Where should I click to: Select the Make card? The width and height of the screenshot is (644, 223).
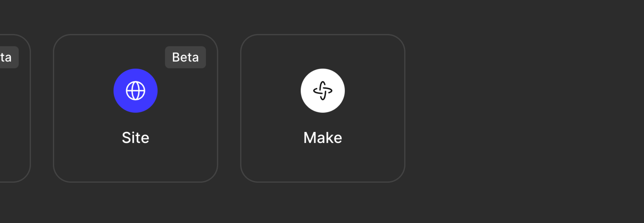[x=322, y=108]
